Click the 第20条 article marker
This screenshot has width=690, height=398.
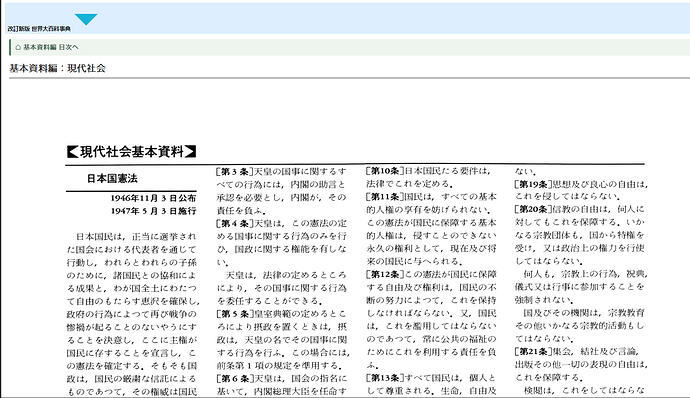pos(534,209)
